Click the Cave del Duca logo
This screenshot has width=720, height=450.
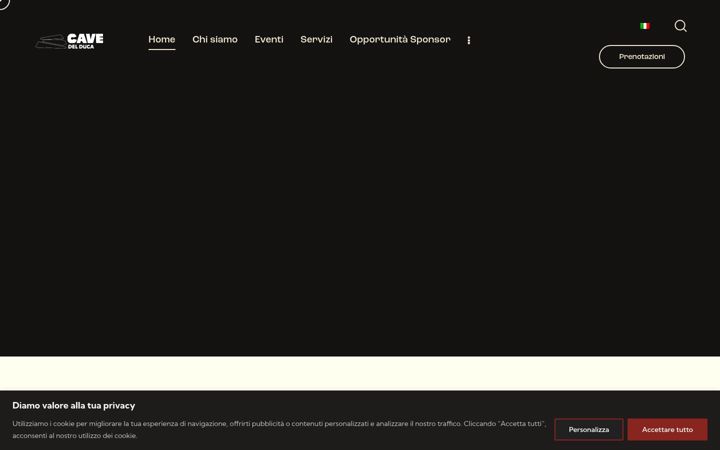69,41
